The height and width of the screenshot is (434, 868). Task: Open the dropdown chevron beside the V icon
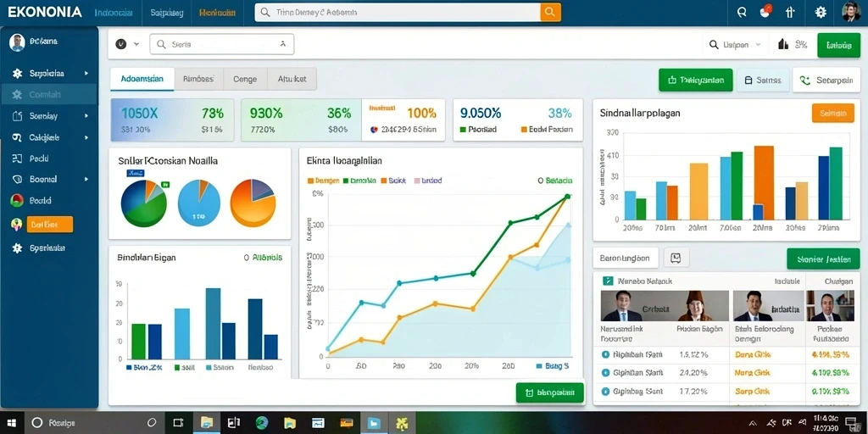pyautogui.click(x=136, y=44)
